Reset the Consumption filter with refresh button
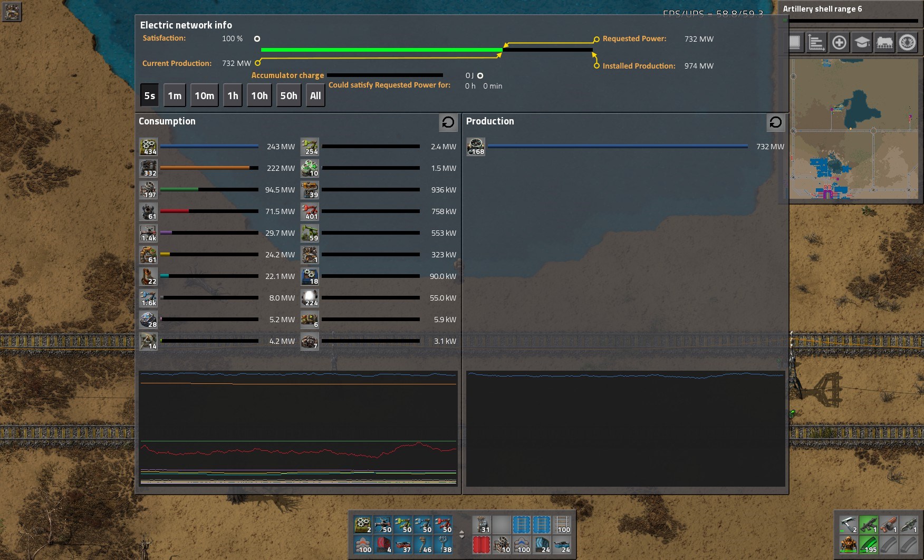This screenshot has height=560, width=924. coord(448,122)
